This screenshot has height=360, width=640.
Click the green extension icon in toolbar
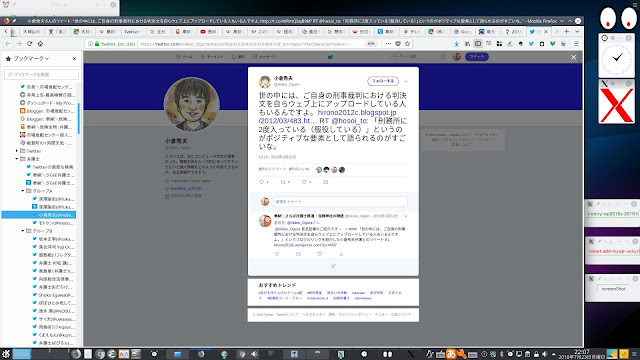coord(552,44)
